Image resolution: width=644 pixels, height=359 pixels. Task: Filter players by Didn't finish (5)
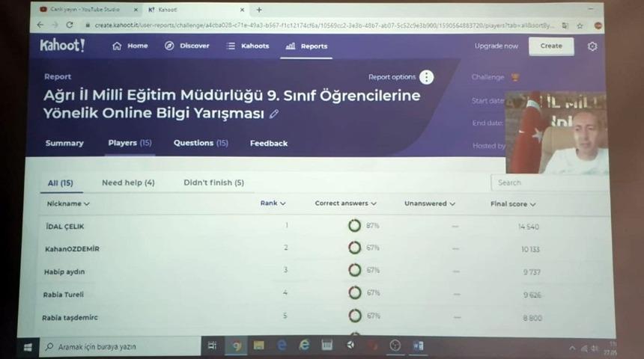(x=213, y=182)
